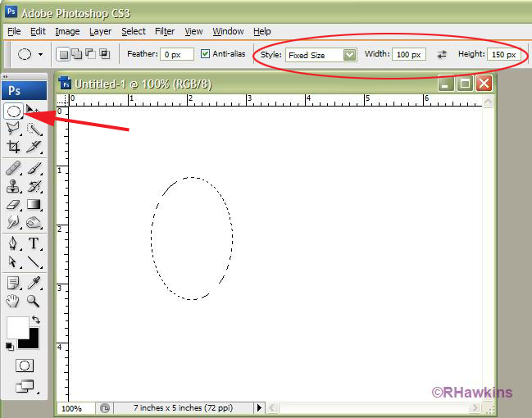The width and height of the screenshot is (532, 418).
Task: Activate the Zoom tool
Action: point(34,301)
